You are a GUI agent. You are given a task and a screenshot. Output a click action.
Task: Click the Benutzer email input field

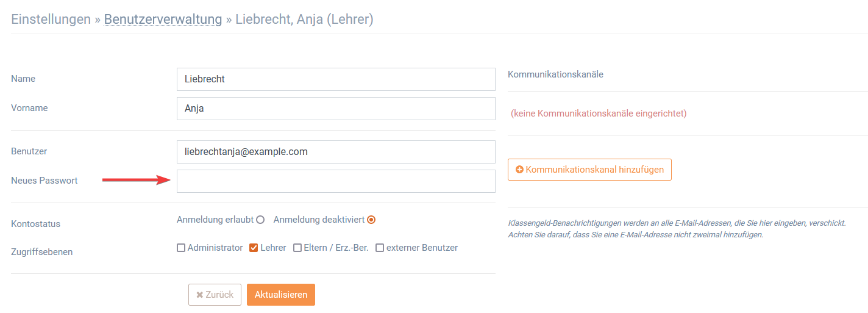coord(336,152)
